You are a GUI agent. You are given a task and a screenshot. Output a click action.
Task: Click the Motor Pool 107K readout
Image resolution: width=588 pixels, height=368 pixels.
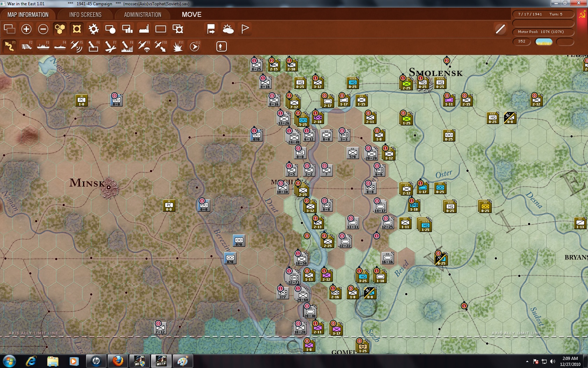(x=543, y=32)
